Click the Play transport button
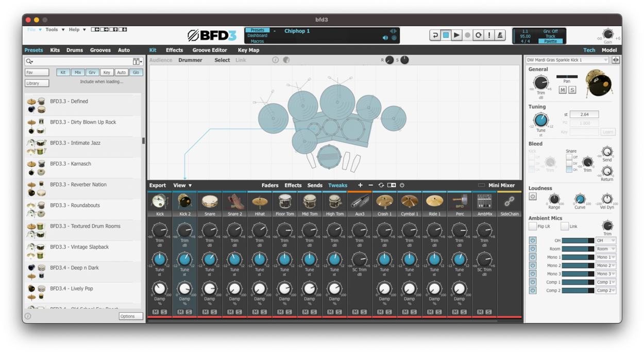The height and width of the screenshot is (352, 644). [456, 35]
